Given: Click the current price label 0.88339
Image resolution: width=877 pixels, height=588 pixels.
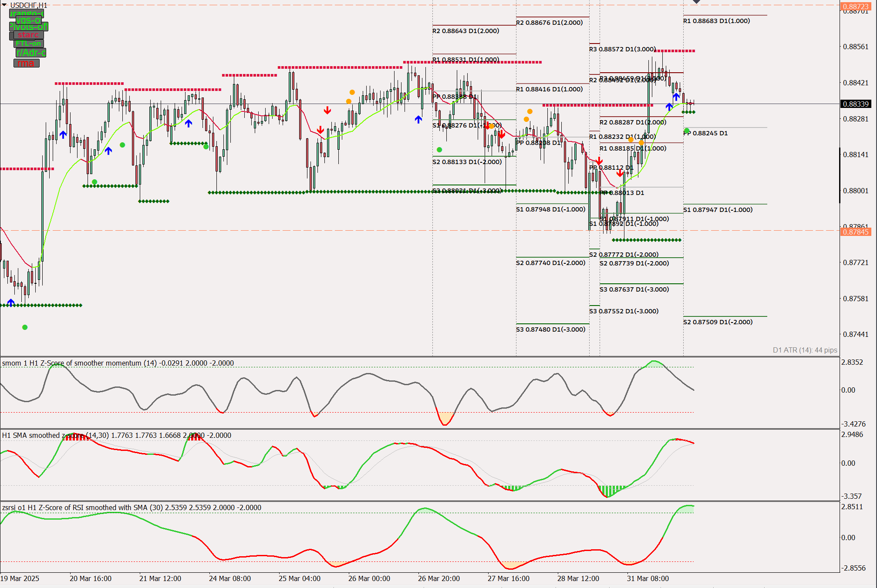Looking at the screenshot, I should tap(856, 104).
